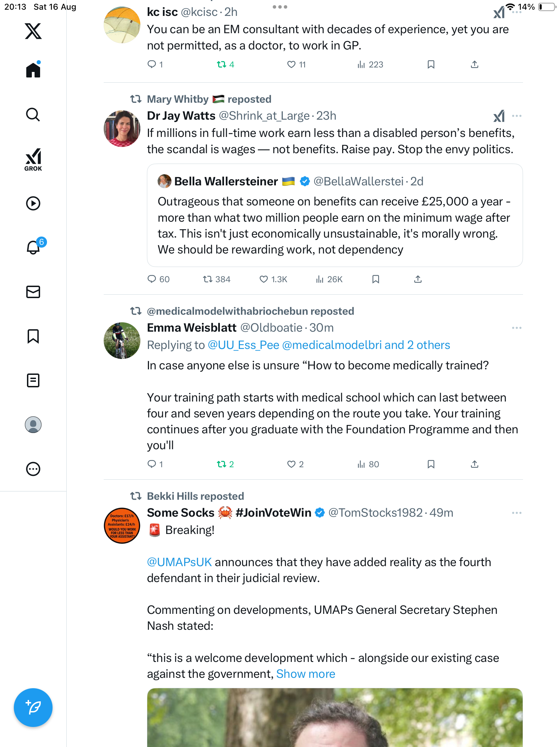Expand Some Socks post with Show more
This screenshot has height=747, width=560.
coord(306,674)
